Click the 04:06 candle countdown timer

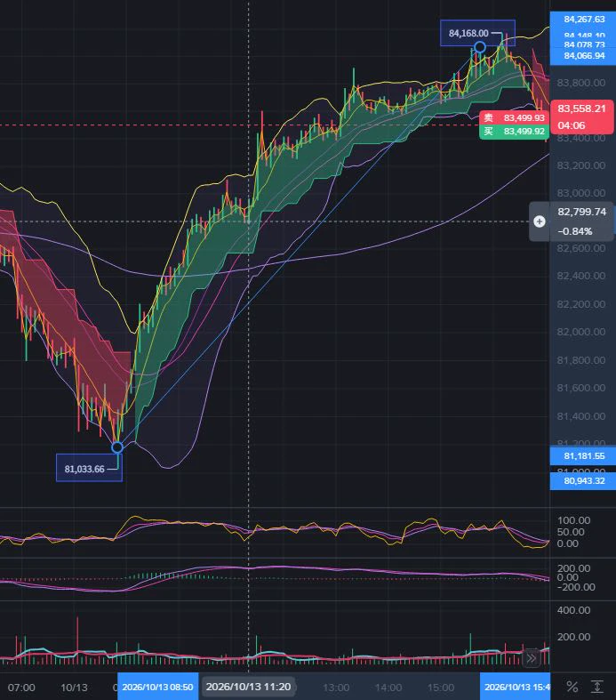571,125
